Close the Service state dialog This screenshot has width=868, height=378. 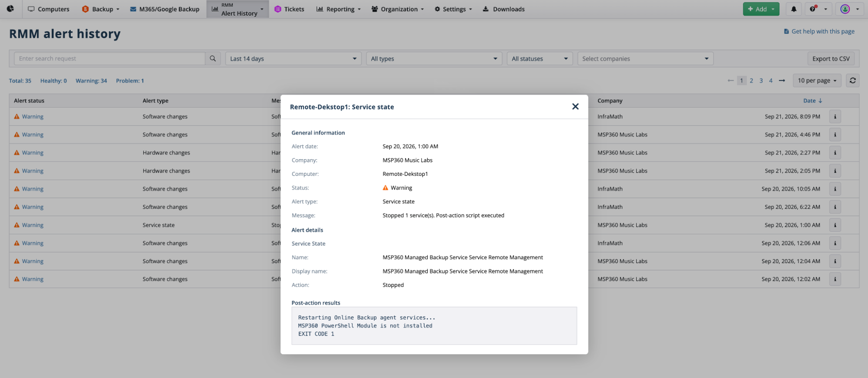(x=575, y=106)
